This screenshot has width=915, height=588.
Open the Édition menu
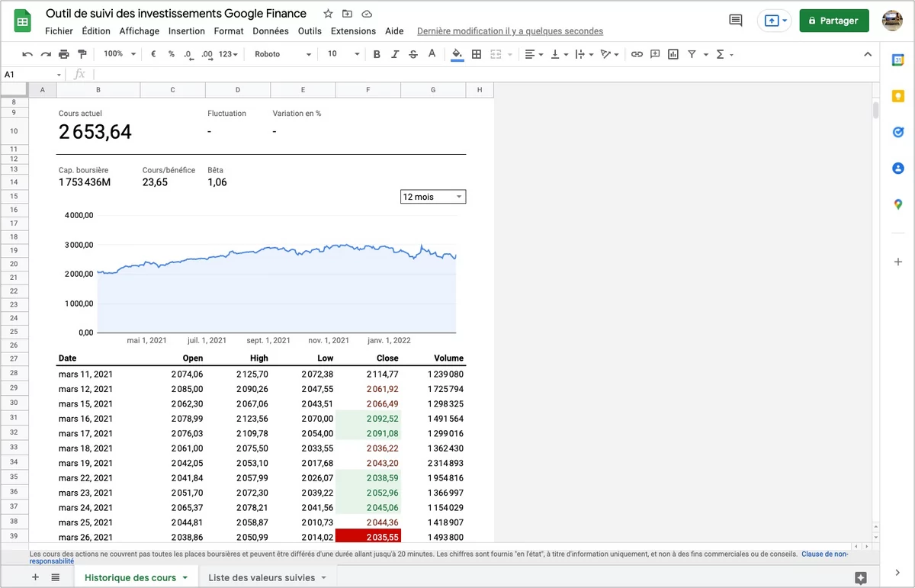[x=96, y=31]
